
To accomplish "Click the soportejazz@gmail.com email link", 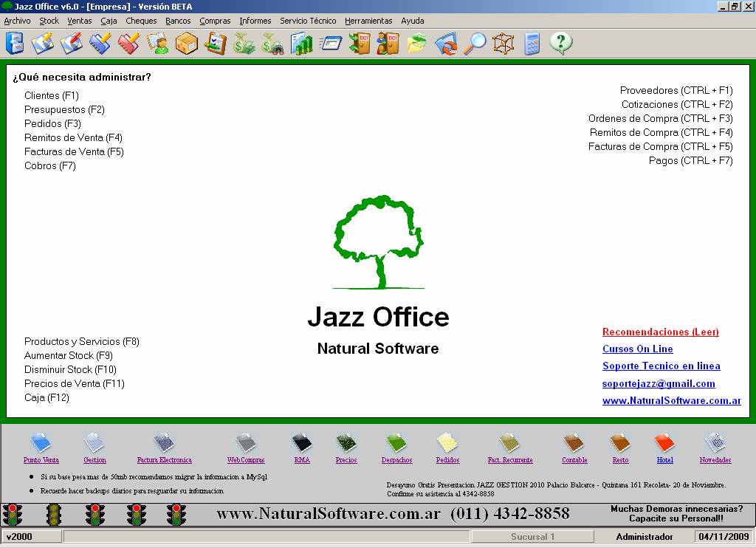I will 659,383.
